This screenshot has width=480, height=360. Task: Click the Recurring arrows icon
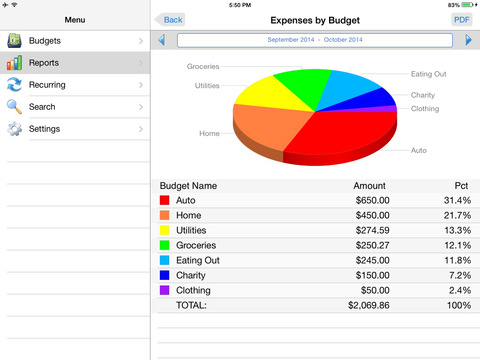coord(14,85)
